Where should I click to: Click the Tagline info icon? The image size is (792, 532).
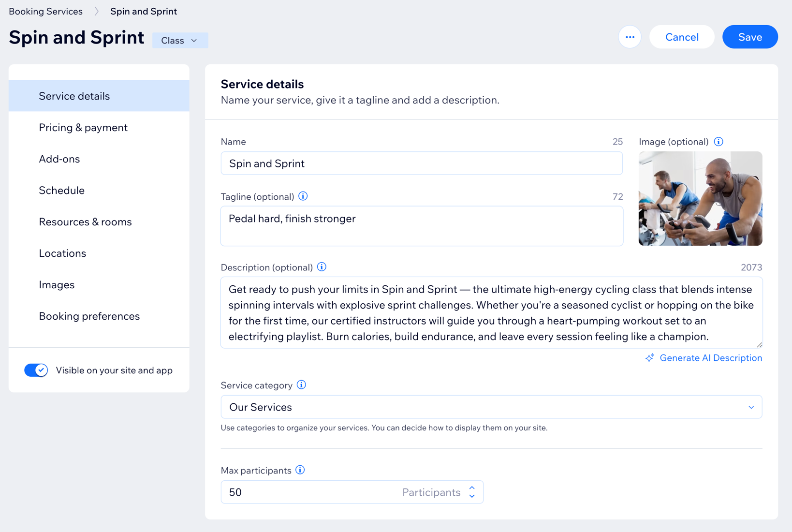[x=303, y=196]
